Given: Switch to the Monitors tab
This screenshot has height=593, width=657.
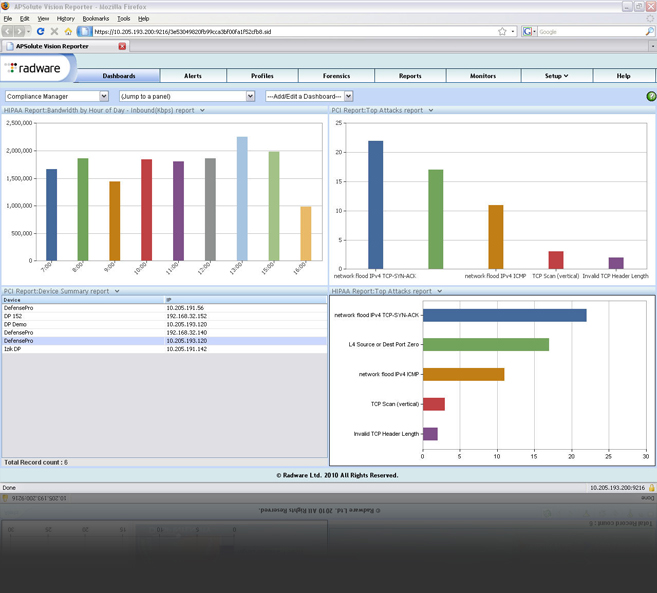Looking at the screenshot, I should [x=483, y=76].
